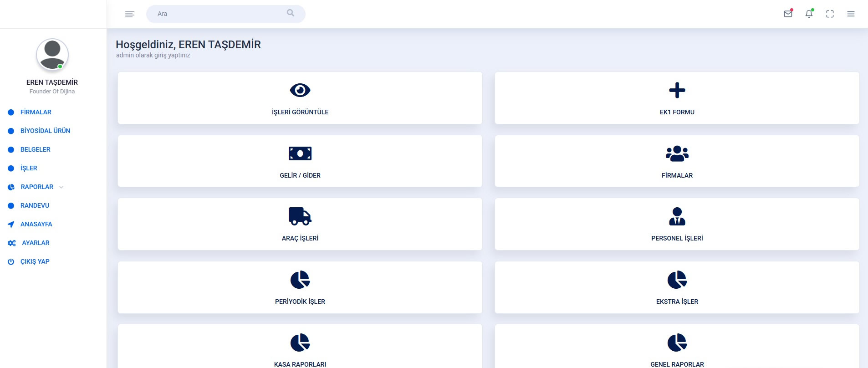
Task: Click the Firmalar group icon card
Action: [x=677, y=161]
